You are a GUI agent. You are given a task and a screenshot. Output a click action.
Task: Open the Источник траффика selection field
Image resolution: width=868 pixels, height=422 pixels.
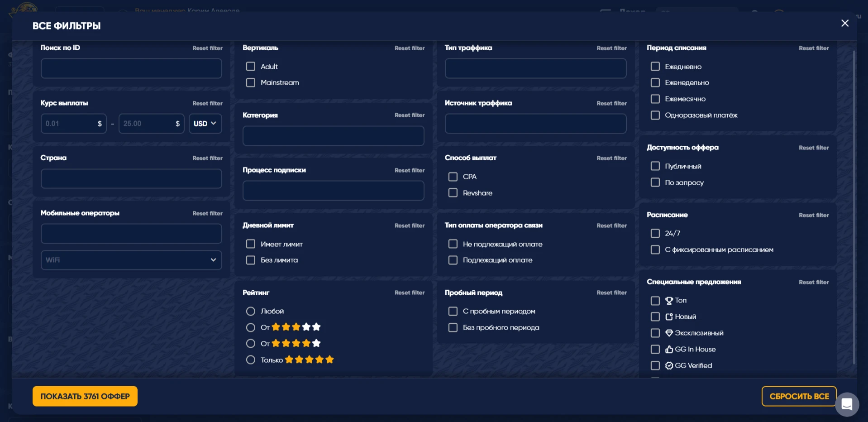click(x=535, y=124)
